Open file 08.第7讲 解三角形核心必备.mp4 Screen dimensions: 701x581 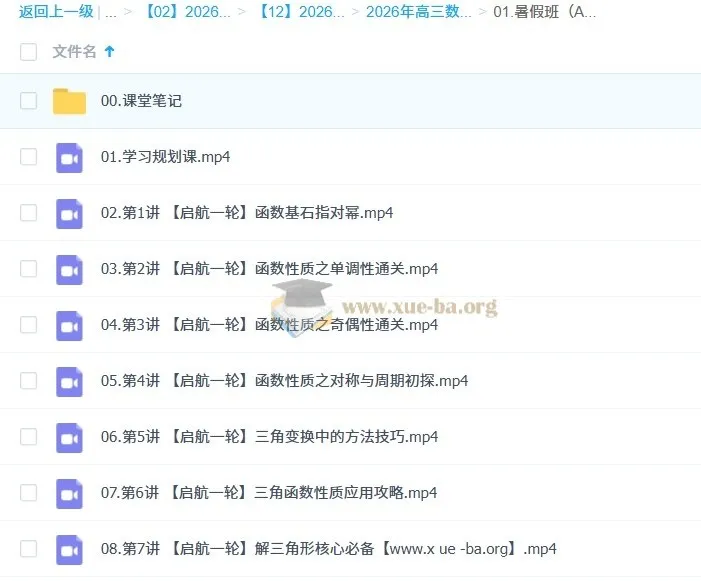coord(329,549)
